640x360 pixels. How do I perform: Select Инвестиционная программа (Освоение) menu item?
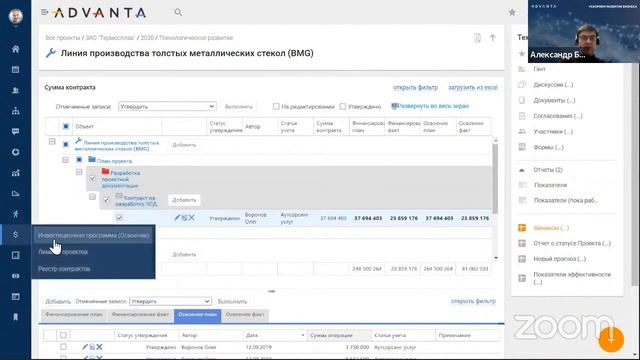[x=93, y=236]
